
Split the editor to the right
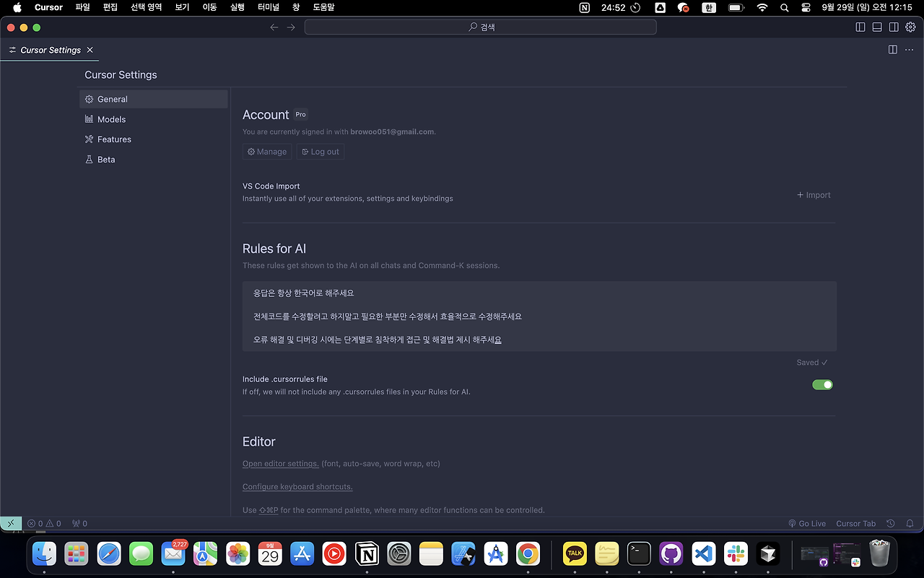893,50
